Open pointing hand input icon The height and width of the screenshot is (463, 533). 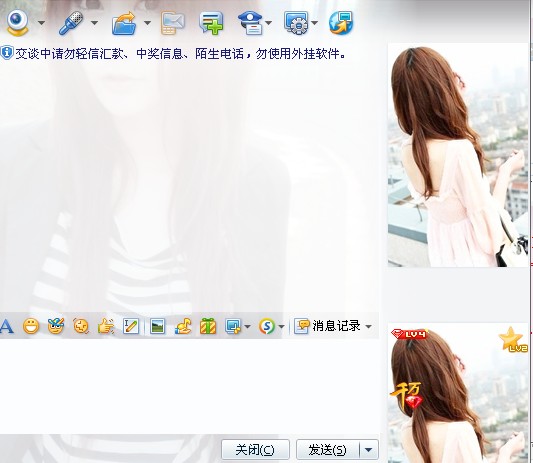106,326
